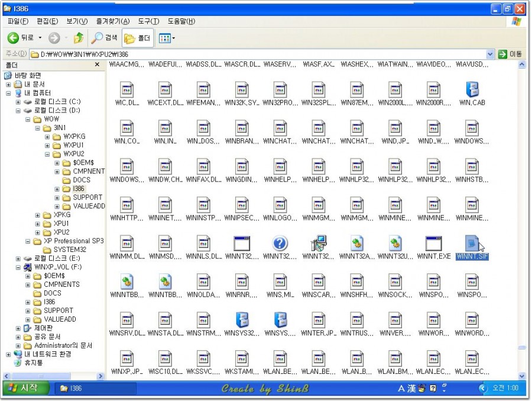Select the WIN32K.SY_ file icon
The height and width of the screenshot is (401, 532).
click(x=242, y=90)
